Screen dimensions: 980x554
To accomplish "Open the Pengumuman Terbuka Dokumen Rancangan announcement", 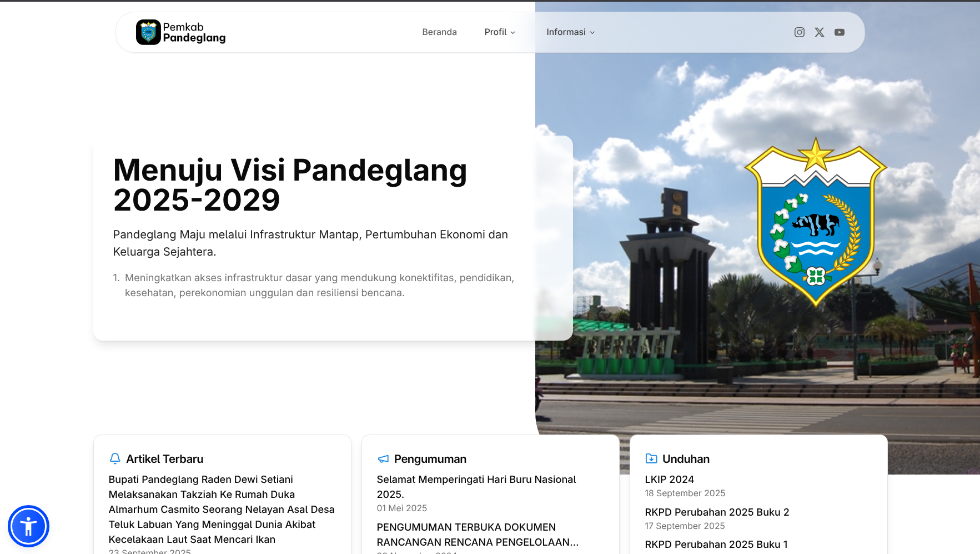I will [478, 534].
